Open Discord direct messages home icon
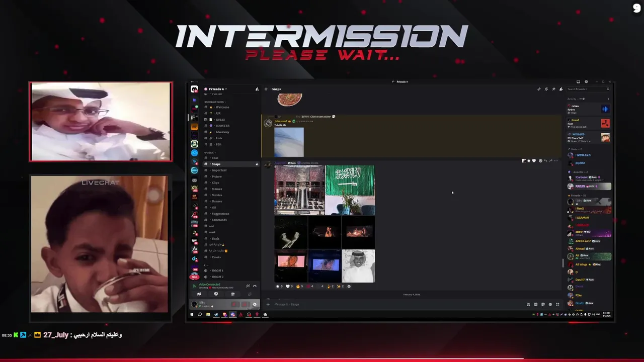This screenshot has width=644, height=362. tap(194, 89)
